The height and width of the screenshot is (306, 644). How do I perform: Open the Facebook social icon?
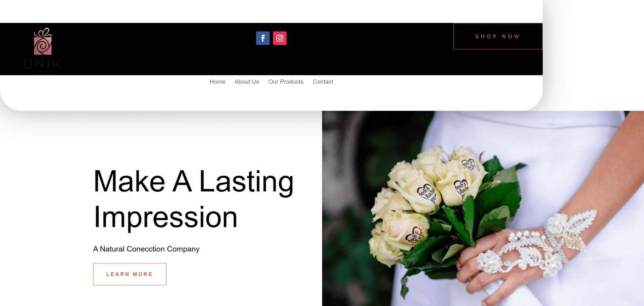[263, 38]
